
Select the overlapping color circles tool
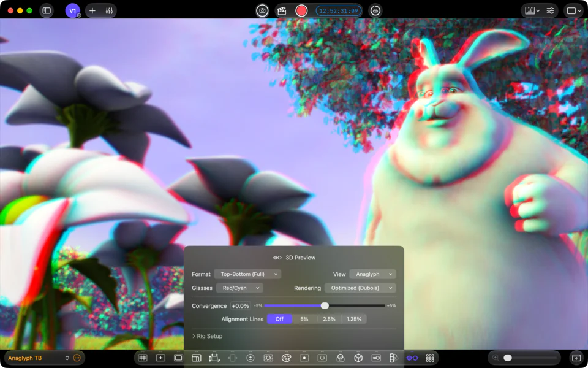tap(341, 358)
